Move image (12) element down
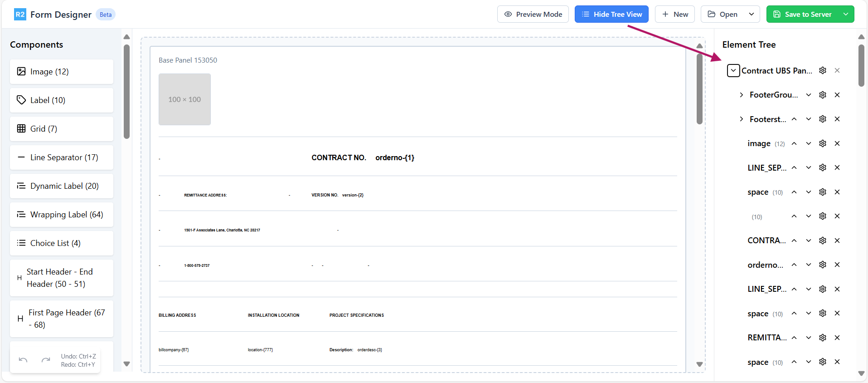Screen dimensions: 868x383 (809, 143)
